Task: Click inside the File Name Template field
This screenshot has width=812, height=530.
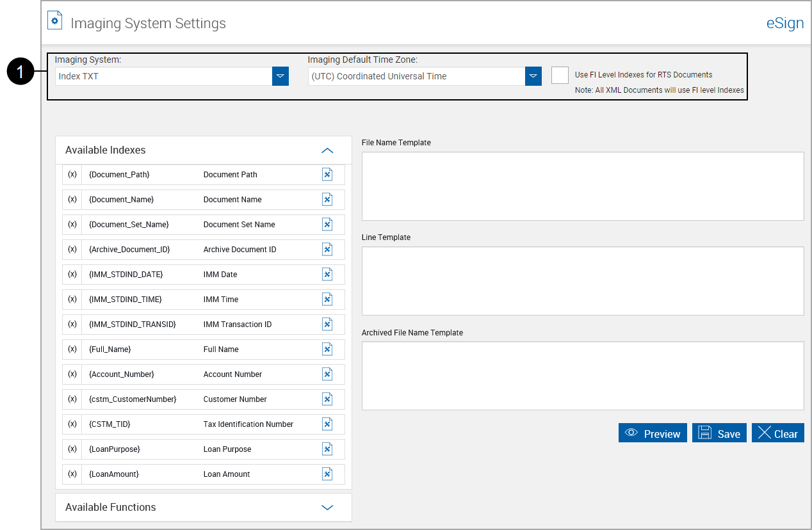Action: click(581, 186)
